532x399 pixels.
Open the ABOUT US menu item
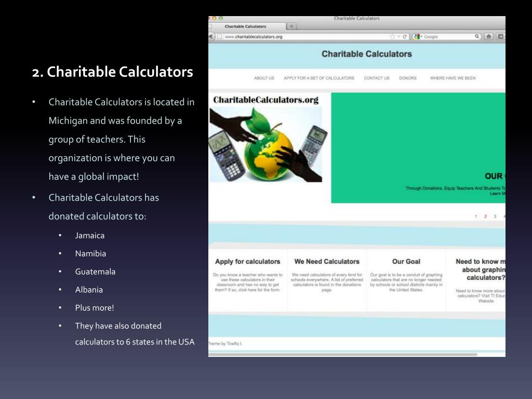click(x=264, y=78)
